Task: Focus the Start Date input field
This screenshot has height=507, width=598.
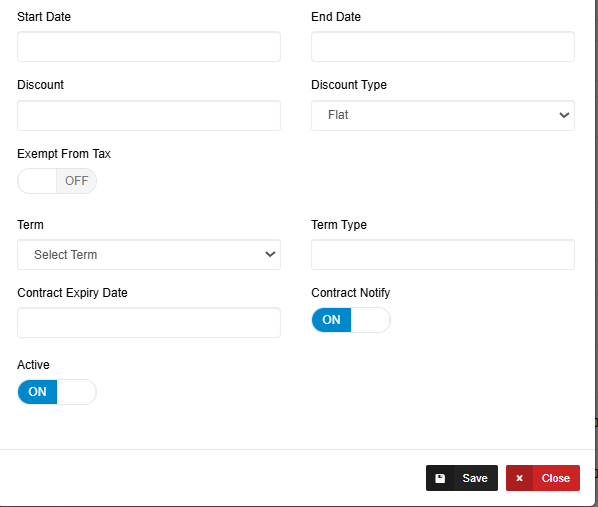Action: pyautogui.click(x=149, y=47)
